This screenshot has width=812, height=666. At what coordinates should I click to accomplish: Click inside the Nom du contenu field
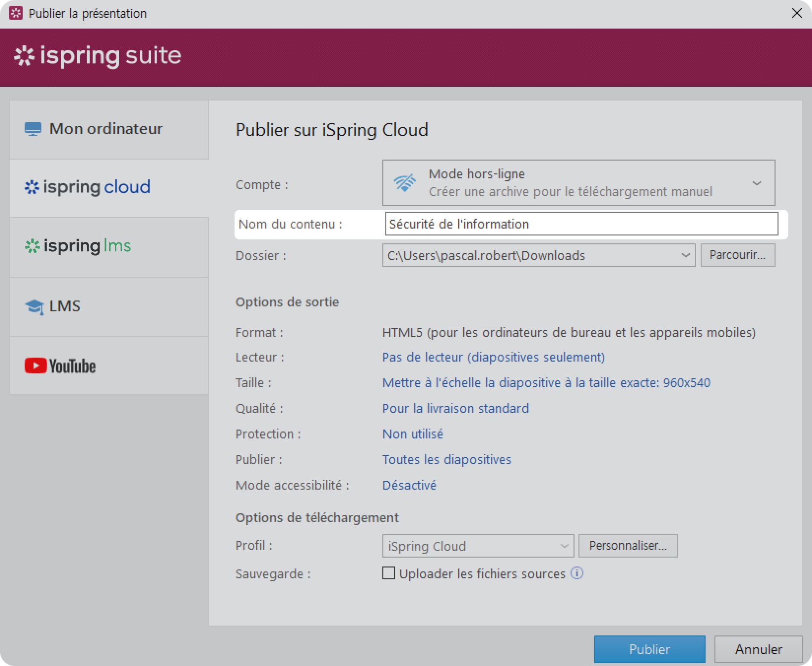[x=580, y=224]
